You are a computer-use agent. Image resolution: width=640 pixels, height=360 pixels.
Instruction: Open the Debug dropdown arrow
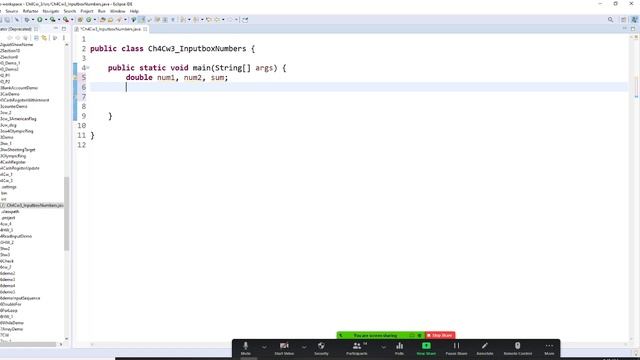click(x=33, y=20)
